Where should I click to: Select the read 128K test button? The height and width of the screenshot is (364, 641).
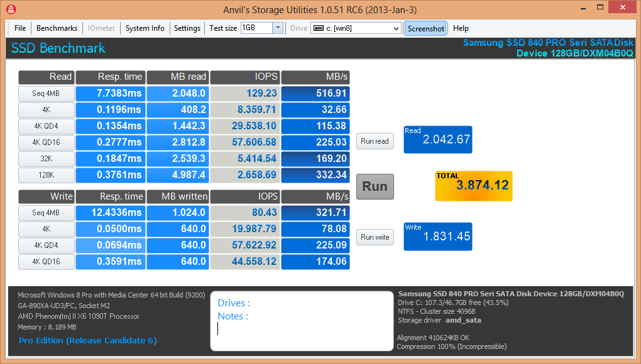(x=47, y=175)
